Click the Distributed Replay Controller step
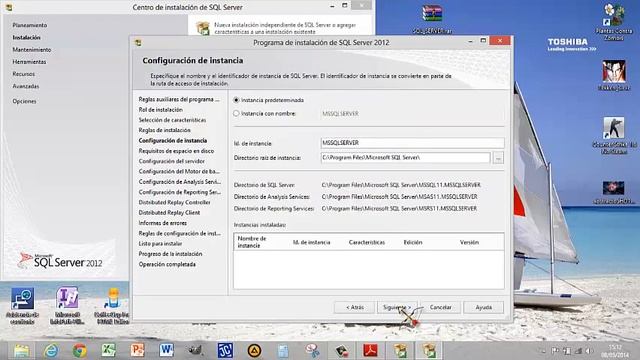The width and height of the screenshot is (640, 360). click(x=175, y=202)
